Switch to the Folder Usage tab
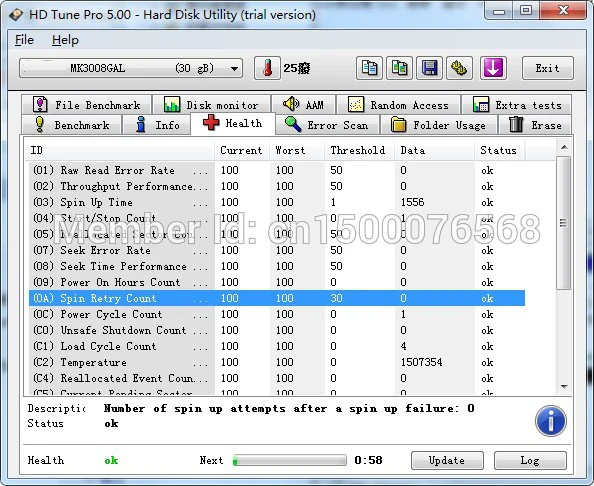594x486 pixels. (439, 125)
